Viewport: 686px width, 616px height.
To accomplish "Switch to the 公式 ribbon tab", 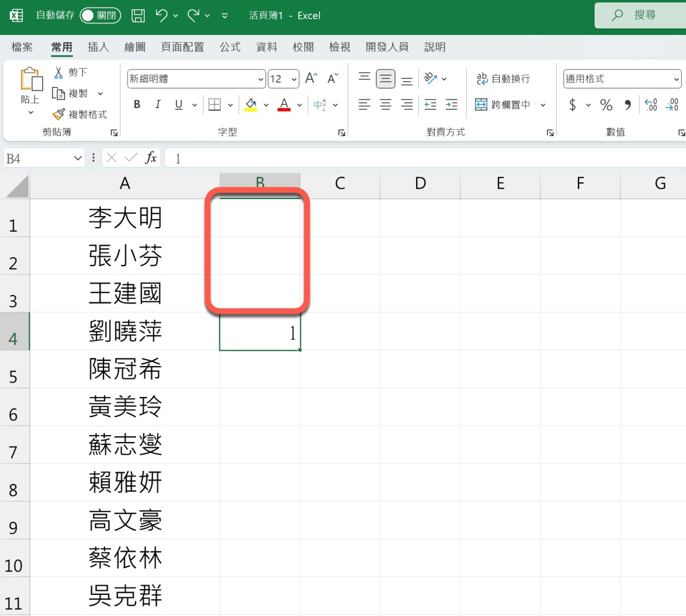I will coord(230,47).
